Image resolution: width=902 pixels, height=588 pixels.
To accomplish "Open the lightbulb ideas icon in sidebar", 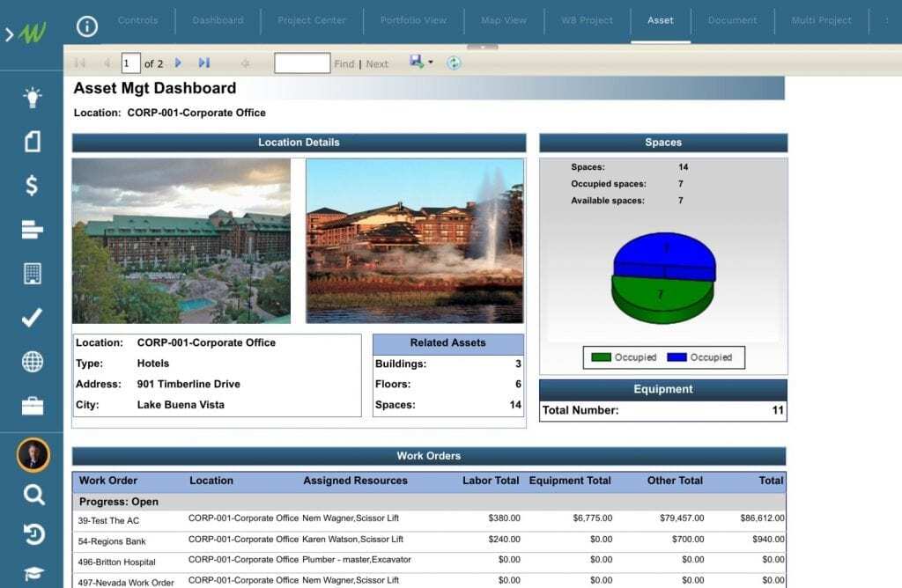I will pos(33,97).
